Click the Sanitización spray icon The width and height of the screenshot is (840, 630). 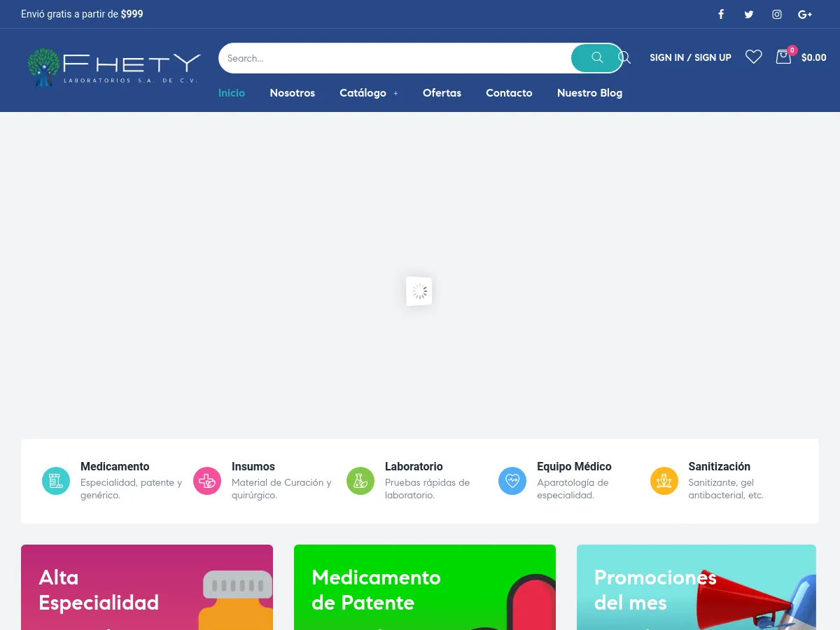tap(664, 481)
